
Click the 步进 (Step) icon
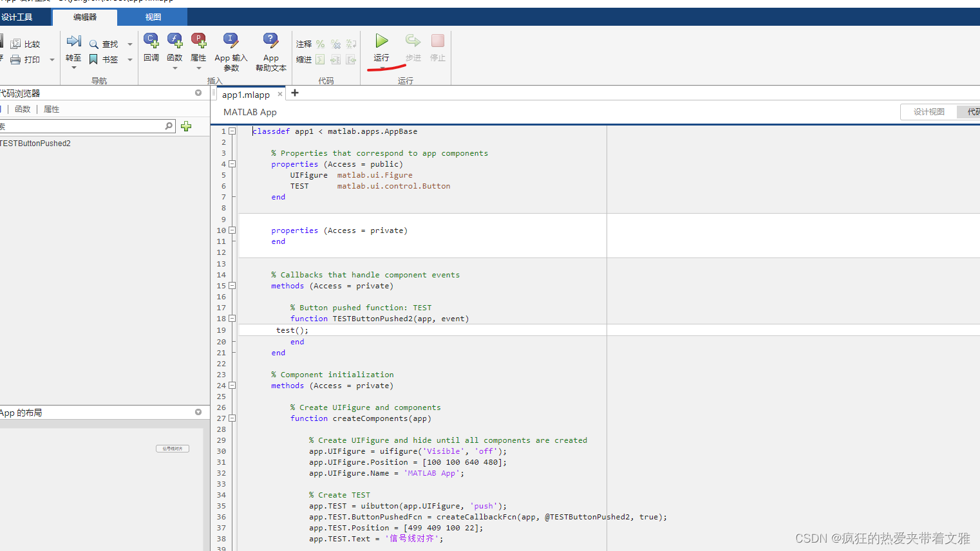pos(413,41)
